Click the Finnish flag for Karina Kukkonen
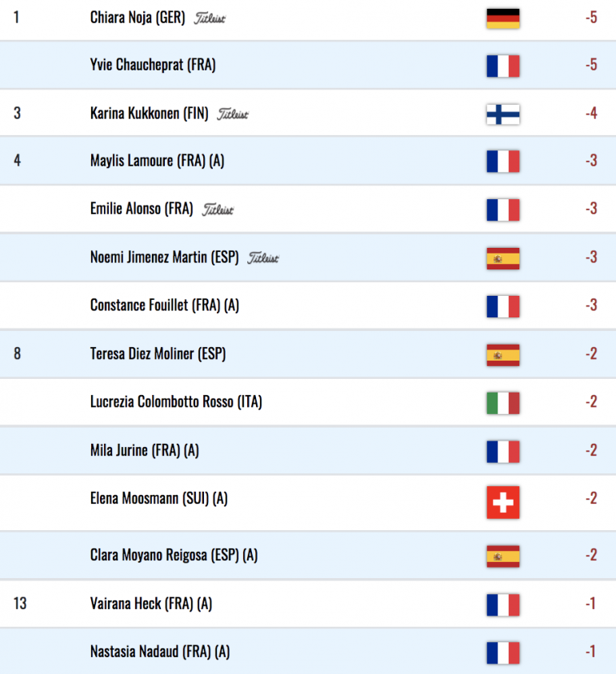The height and width of the screenshot is (674, 616). pos(503,114)
